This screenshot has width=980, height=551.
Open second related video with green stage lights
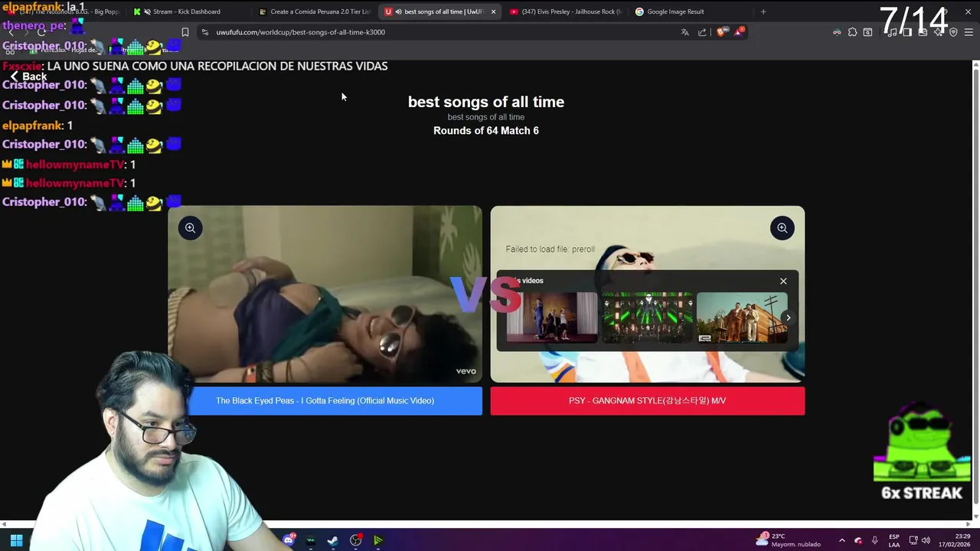(x=647, y=317)
